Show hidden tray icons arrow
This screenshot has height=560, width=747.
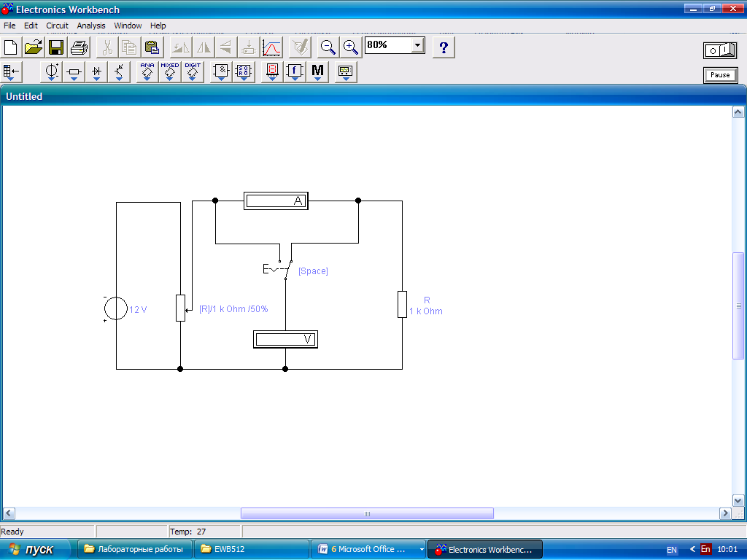[x=692, y=549]
